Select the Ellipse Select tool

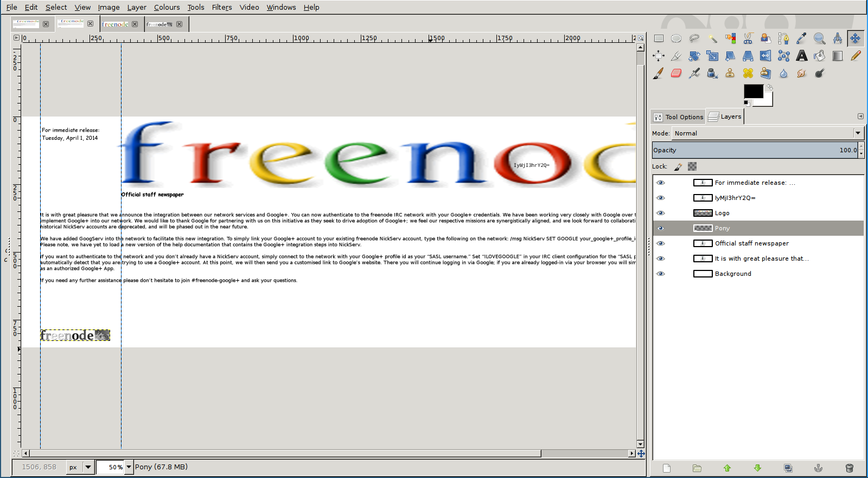click(676, 38)
